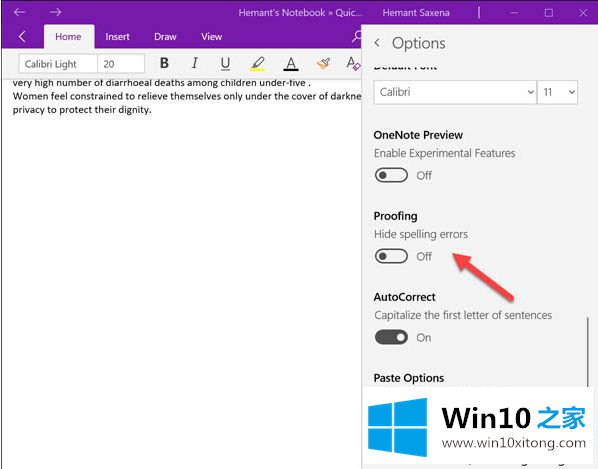
Task: Toggle Hide spelling errors switch
Action: tap(391, 256)
